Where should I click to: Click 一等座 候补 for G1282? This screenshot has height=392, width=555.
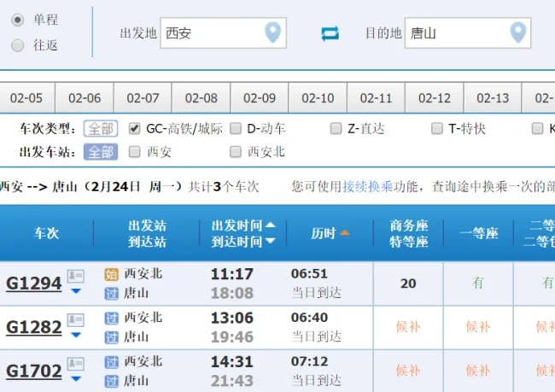[x=478, y=327]
